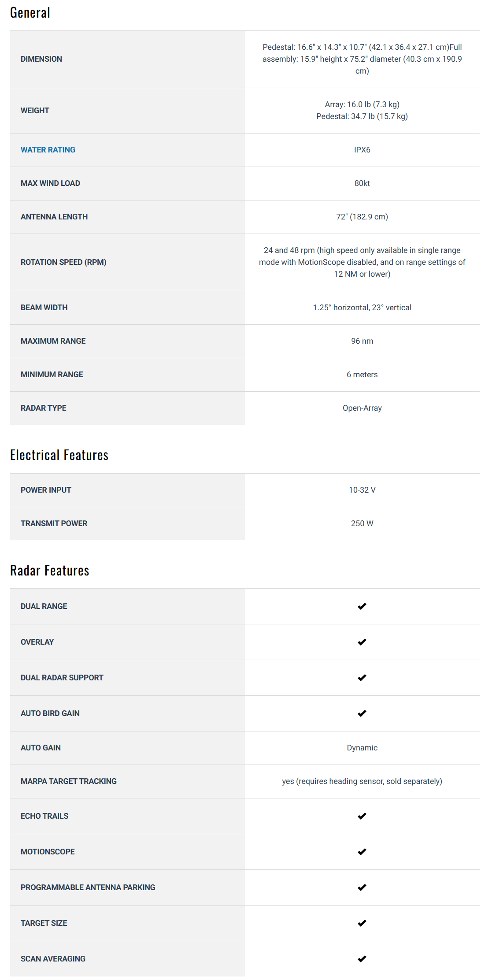Click the Dynamic auto gain value
Viewport: 481px width, 980px height.
coord(362,748)
